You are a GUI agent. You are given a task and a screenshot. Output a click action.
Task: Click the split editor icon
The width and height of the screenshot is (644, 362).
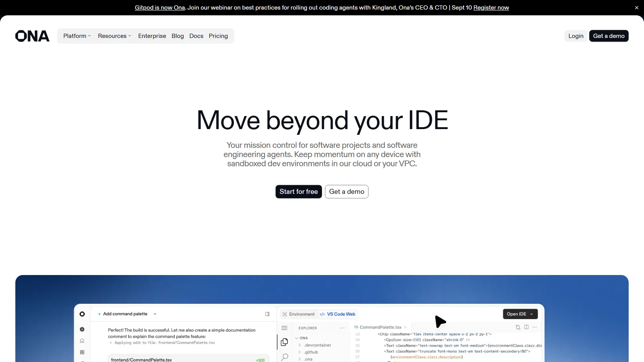click(x=526, y=327)
